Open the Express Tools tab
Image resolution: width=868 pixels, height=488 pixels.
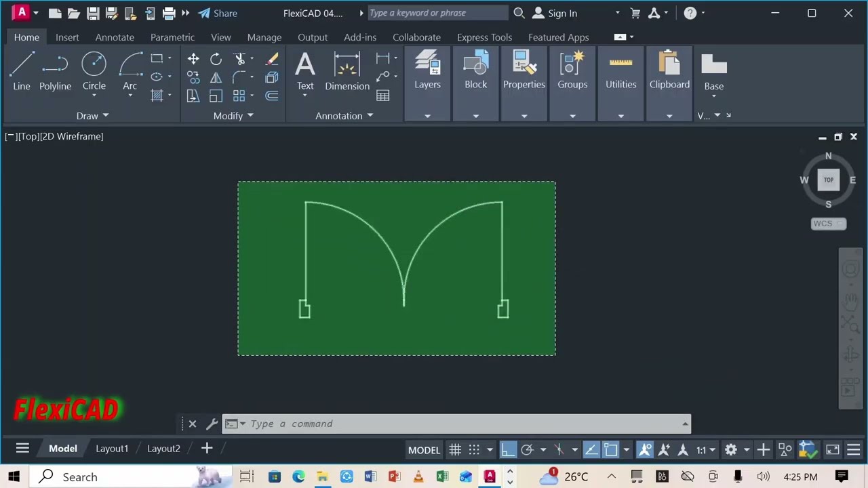484,37
